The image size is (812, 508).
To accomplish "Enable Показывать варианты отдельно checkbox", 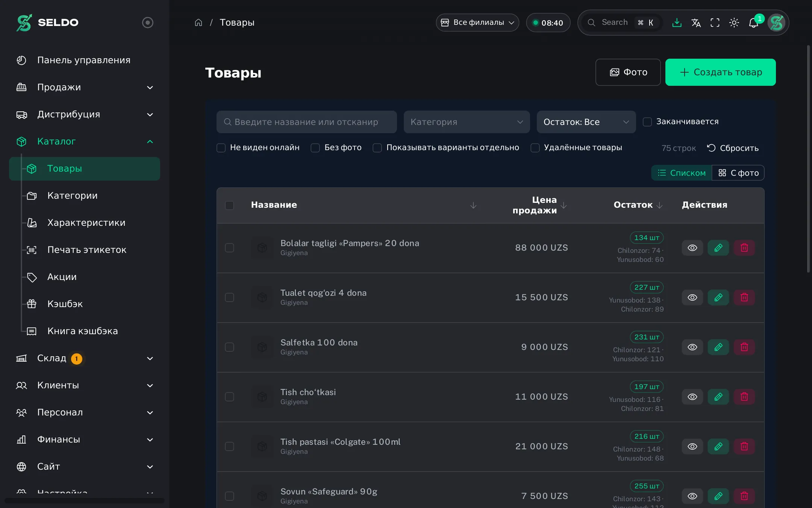I will coord(377,148).
